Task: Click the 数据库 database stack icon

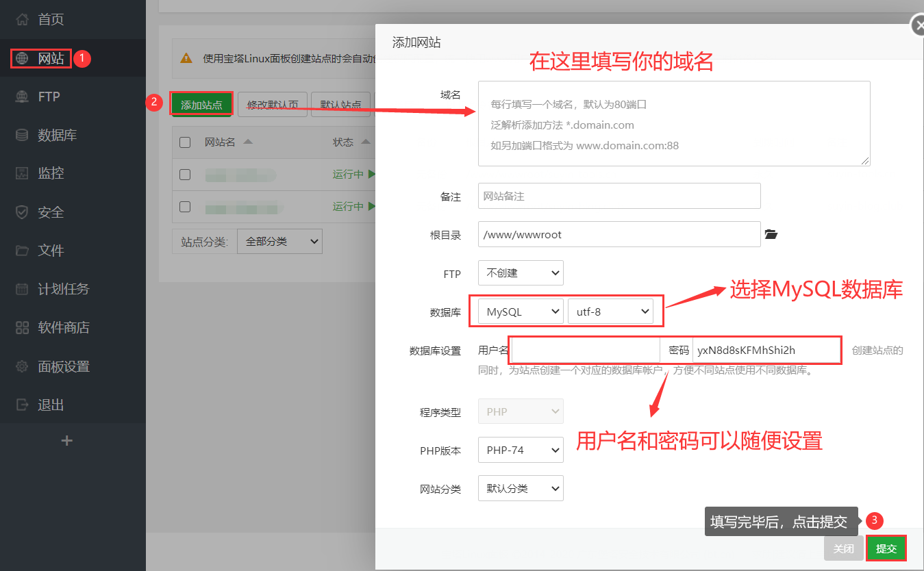Action: click(x=23, y=136)
